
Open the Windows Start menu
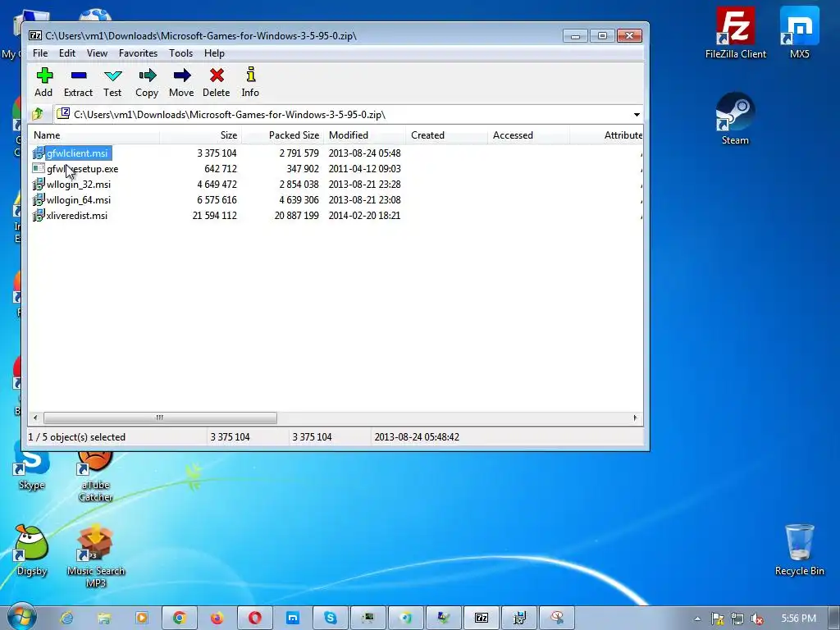[21, 617]
